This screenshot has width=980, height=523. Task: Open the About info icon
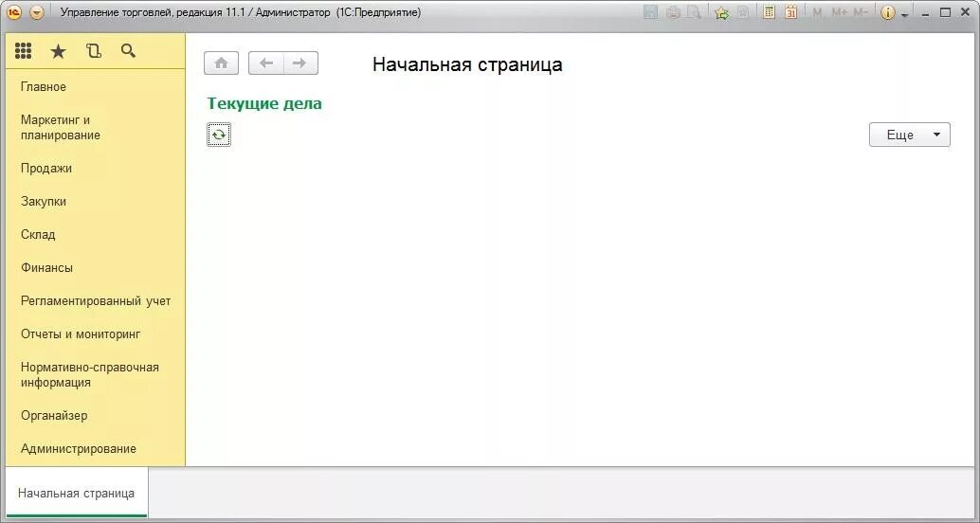[887, 12]
